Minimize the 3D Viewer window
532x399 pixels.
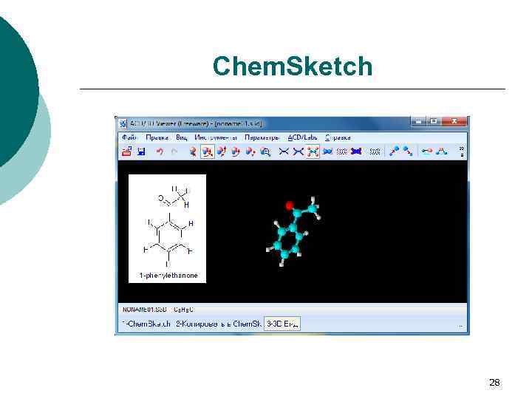418,121
